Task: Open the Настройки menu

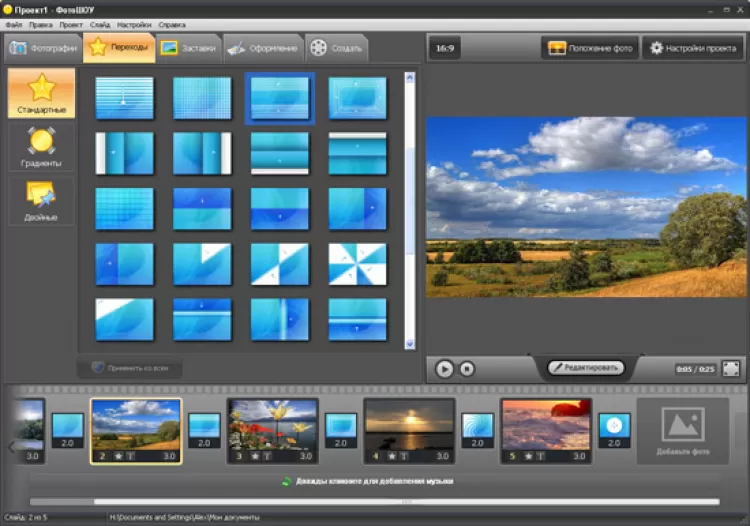Action: [134, 25]
